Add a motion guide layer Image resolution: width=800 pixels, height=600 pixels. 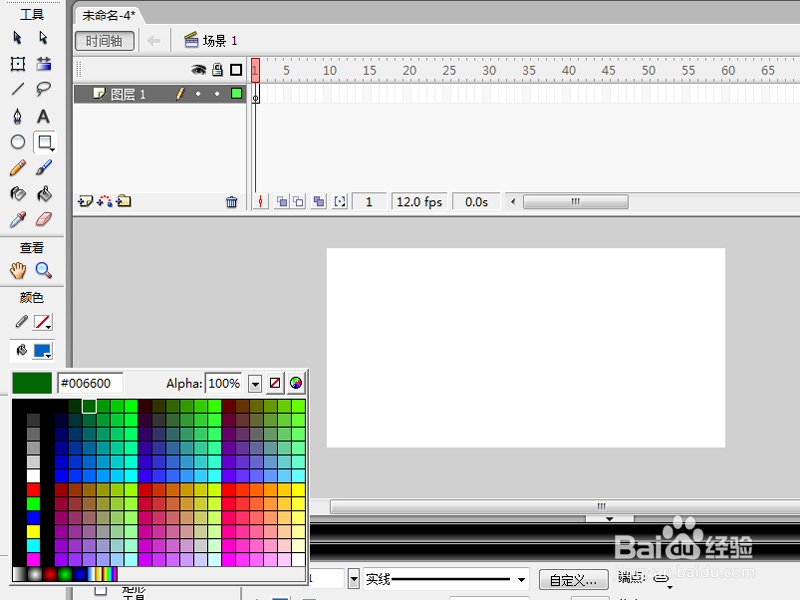(x=105, y=202)
